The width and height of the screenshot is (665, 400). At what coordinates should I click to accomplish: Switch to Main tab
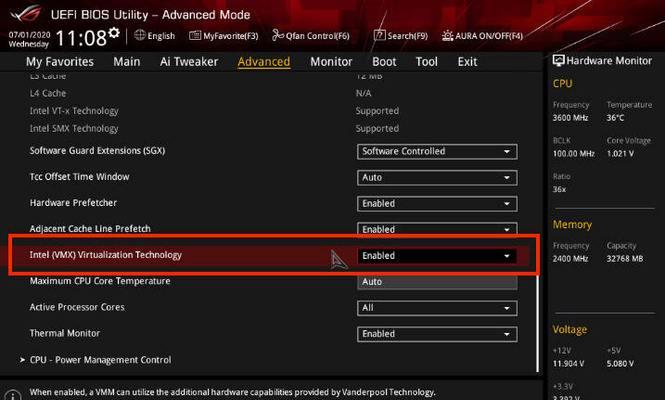click(x=126, y=62)
